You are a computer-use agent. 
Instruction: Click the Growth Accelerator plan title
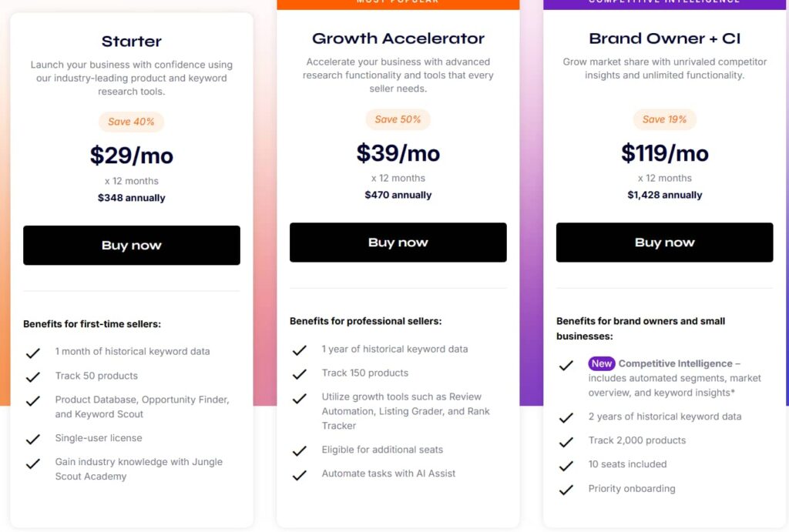pyautogui.click(x=398, y=38)
